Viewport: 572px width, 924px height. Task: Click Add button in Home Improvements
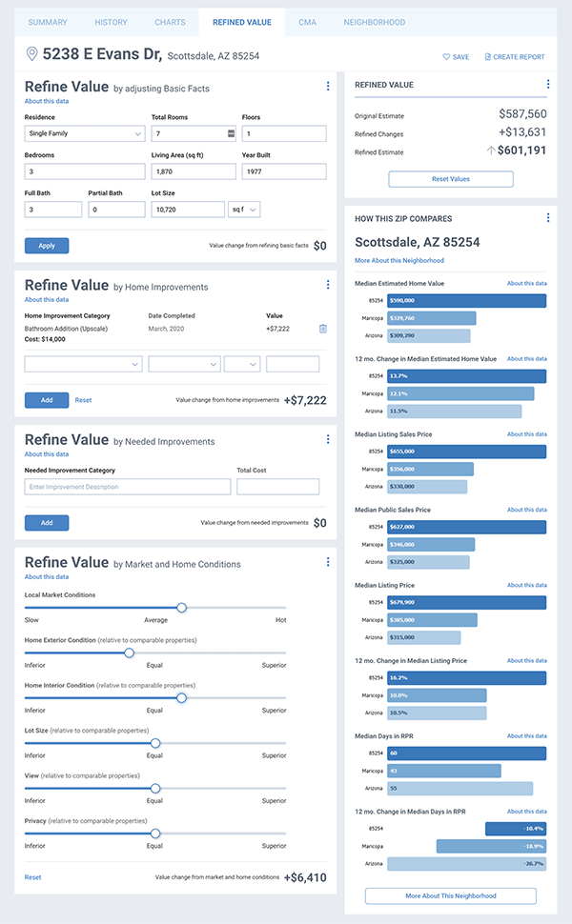click(47, 400)
